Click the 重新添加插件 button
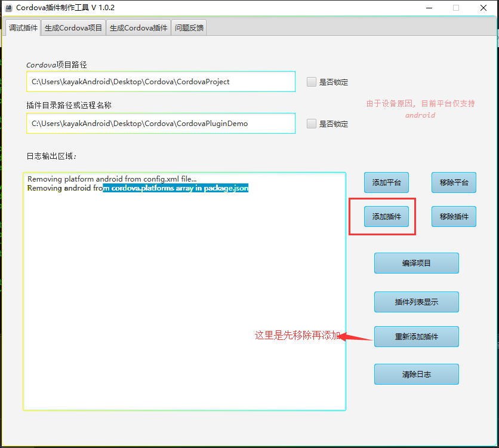Screen dimensions: 499x448 [417, 336]
